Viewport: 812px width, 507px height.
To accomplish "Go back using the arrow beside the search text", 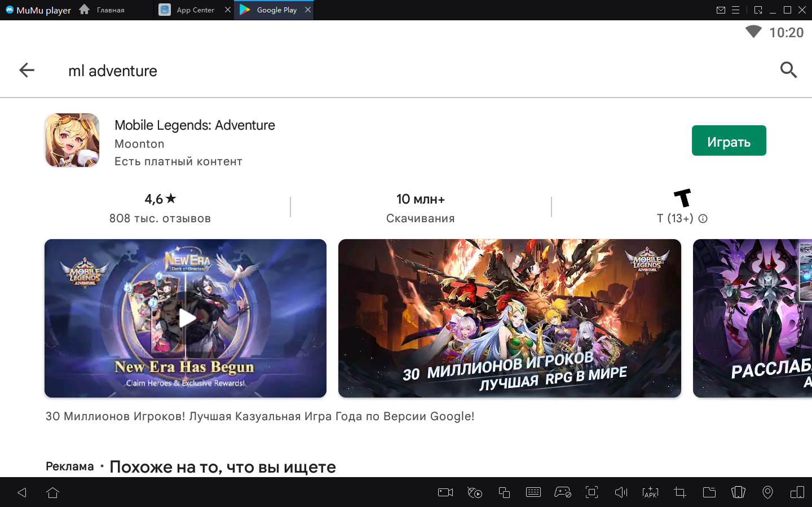I will click(27, 70).
